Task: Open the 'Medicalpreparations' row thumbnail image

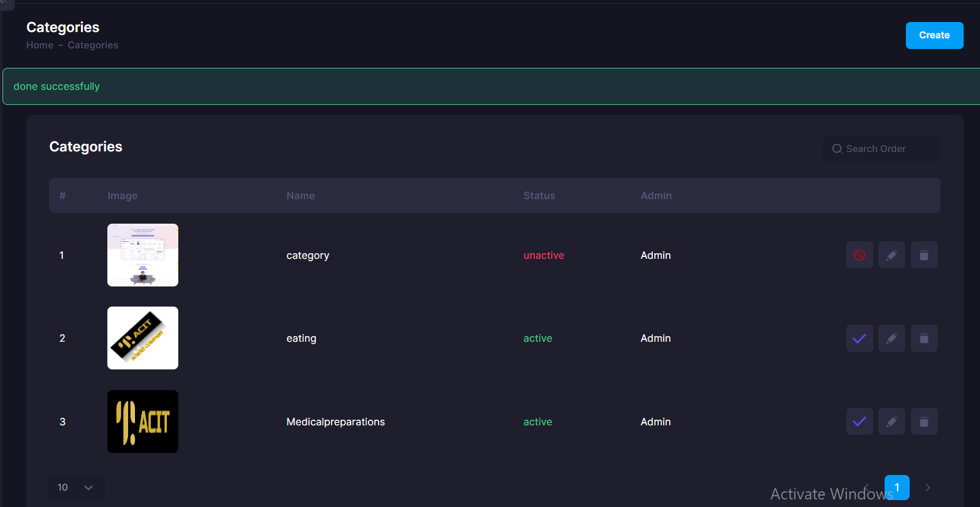Action: click(x=143, y=422)
